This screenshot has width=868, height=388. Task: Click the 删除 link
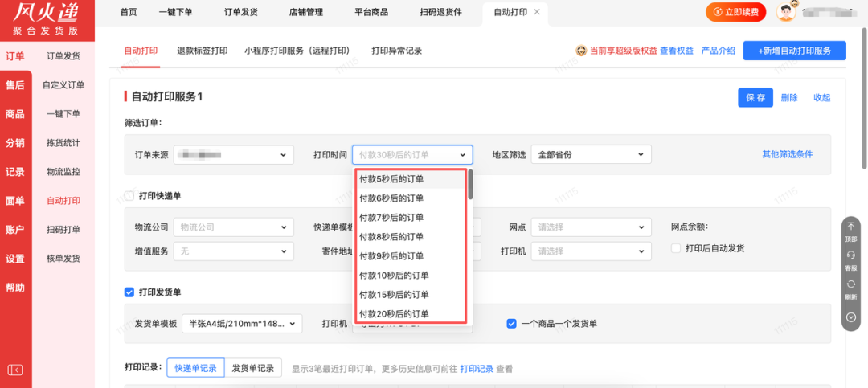pos(789,97)
